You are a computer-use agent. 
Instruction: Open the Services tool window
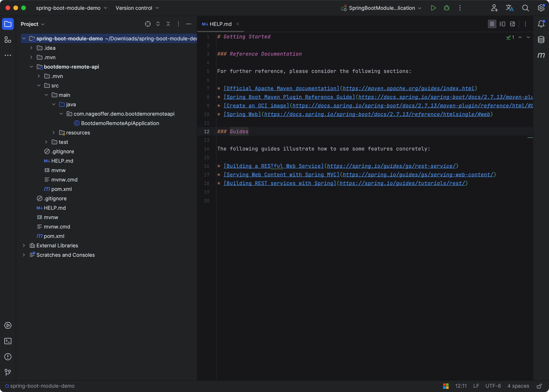8,325
